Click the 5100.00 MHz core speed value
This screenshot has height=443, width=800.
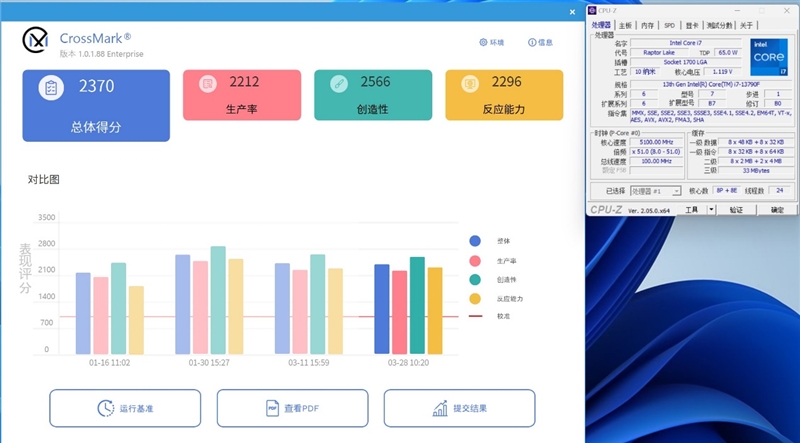click(x=656, y=142)
